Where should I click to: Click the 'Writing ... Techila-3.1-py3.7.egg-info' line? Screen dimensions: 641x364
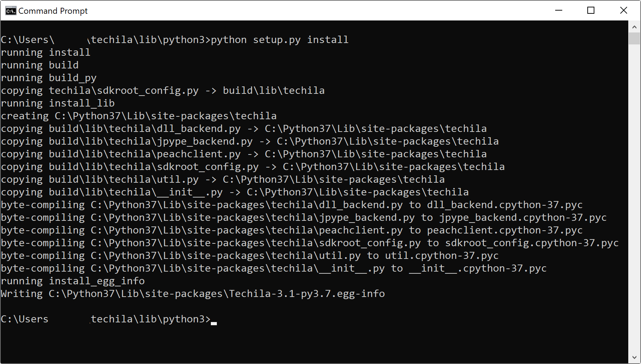[193, 294]
